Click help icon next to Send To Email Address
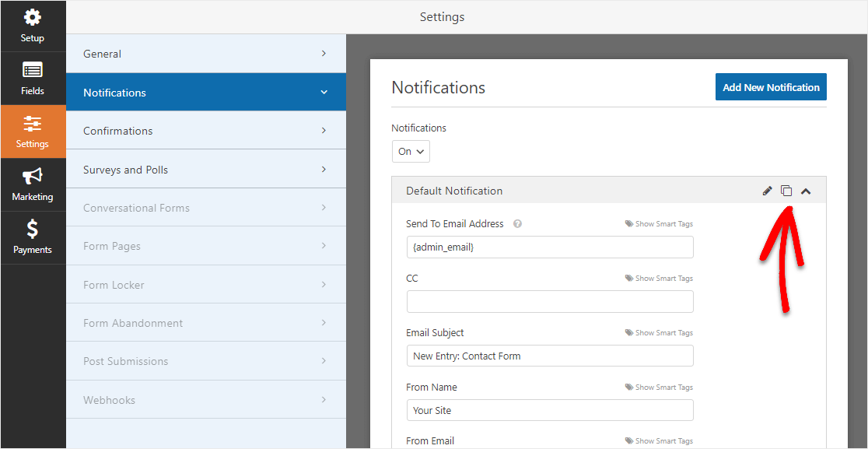The image size is (868, 449). click(x=517, y=224)
